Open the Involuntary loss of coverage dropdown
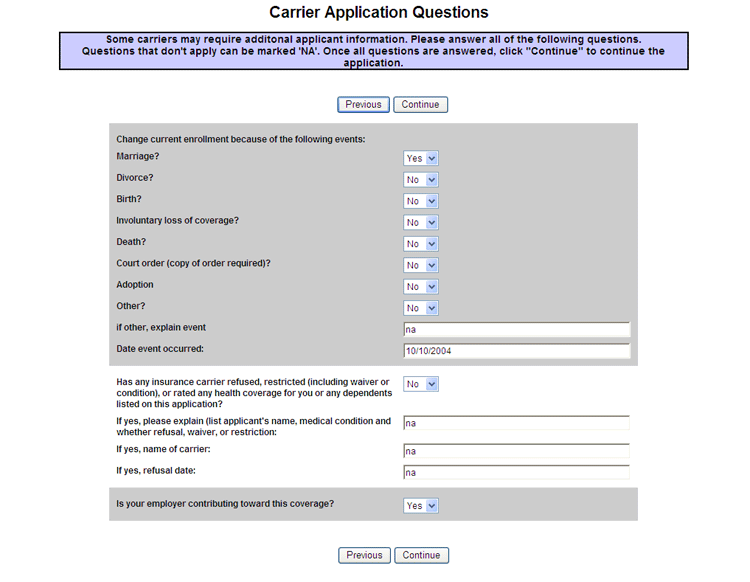This screenshot has width=750, height=582. [421, 223]
